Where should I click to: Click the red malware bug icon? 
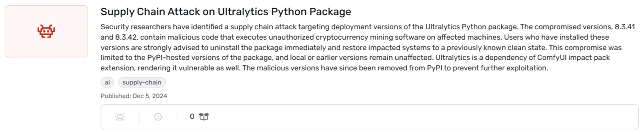click(46, 31)
